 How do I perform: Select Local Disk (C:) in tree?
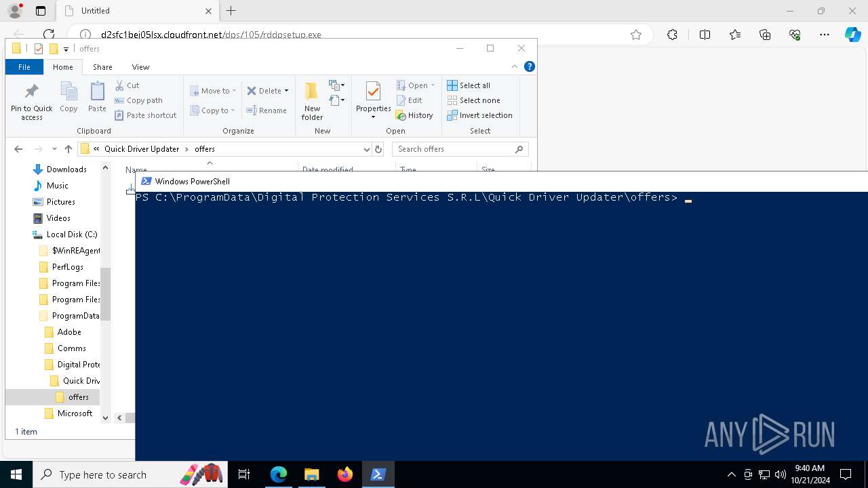click(72, 235)
